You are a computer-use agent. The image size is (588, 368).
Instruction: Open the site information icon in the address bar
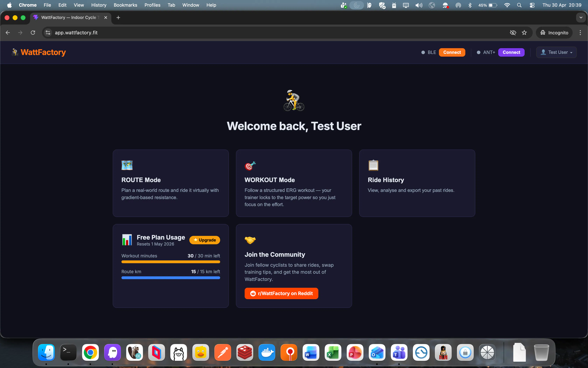pyautogui.click(x=48, y=33)
